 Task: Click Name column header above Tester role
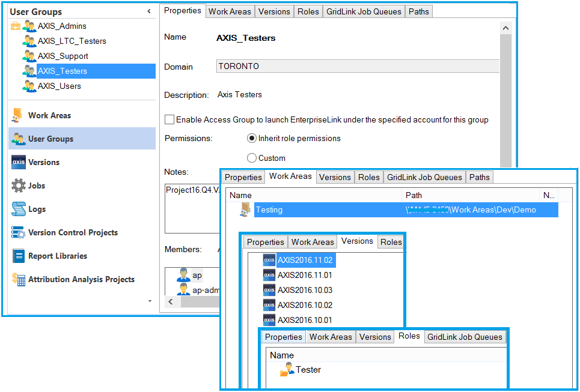[x=386, y=355]
